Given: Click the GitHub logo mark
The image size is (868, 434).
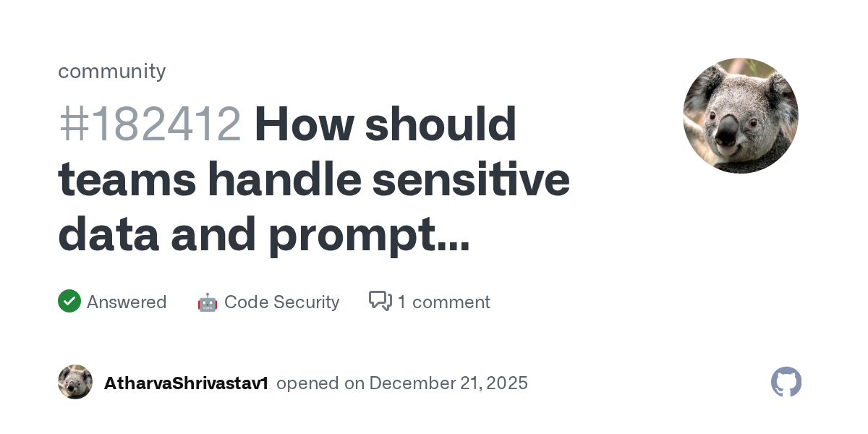Looking at the screenshot, I should pos(786,382).
